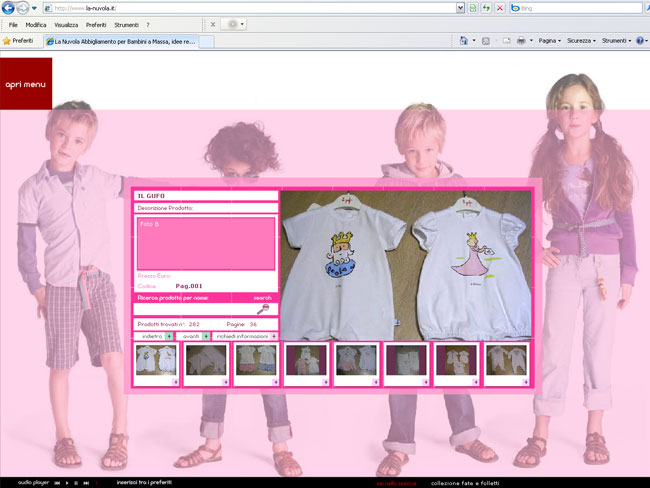The image size is (650, 488).
Task: Select the sixth product thumbnail
Action: click(406, 360)
